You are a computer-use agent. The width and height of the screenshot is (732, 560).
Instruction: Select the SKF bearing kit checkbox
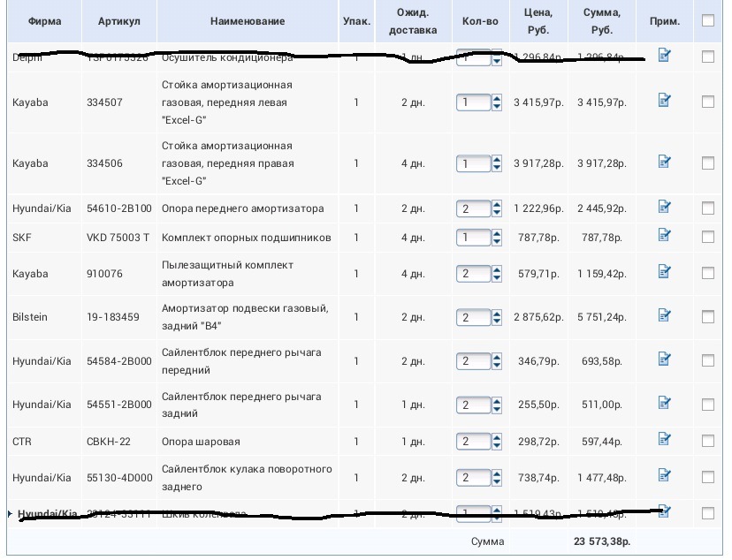click(705, 237)
